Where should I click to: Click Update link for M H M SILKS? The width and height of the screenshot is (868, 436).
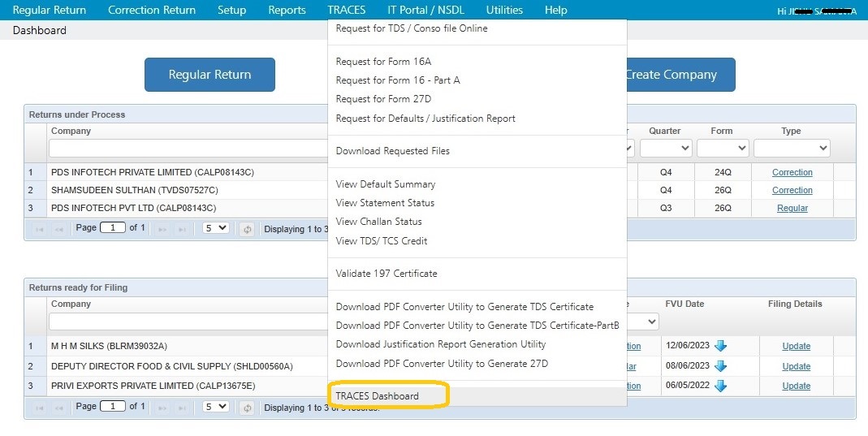point(796,346)
